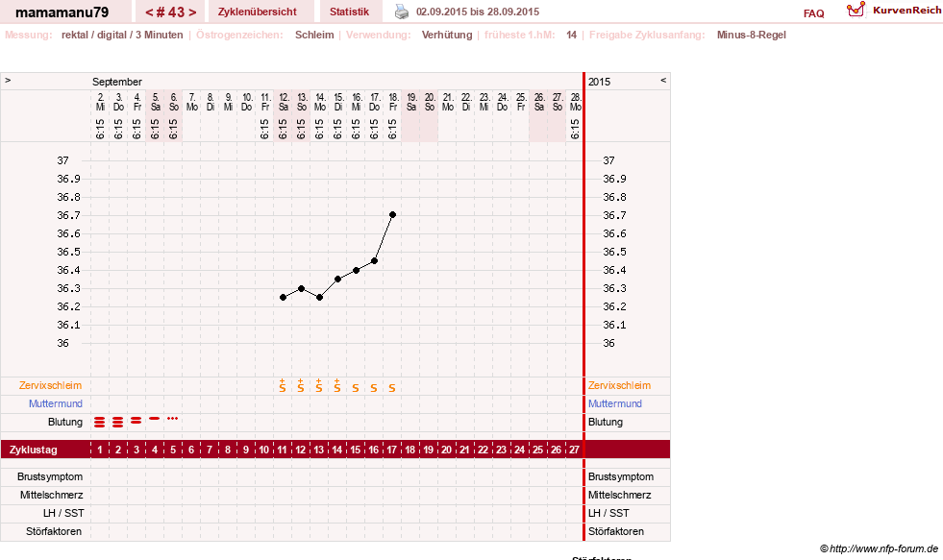Viewport: 943px width, 560px height.
Task: Click the left Störfaktoren row label
Action: (54, 531)
